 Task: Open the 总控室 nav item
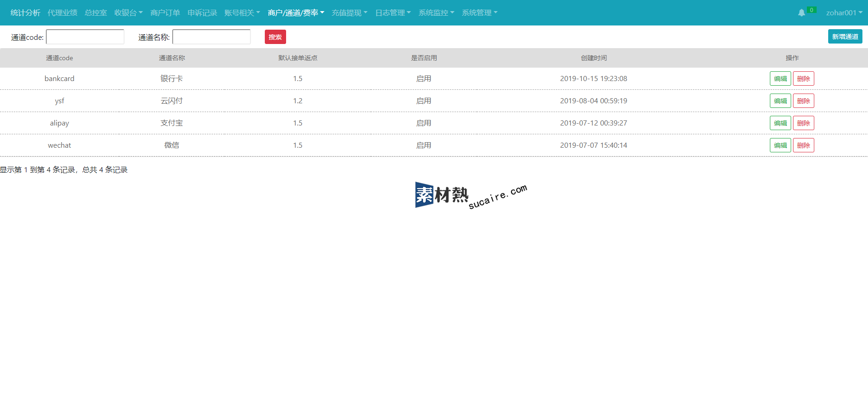point(96,13)
